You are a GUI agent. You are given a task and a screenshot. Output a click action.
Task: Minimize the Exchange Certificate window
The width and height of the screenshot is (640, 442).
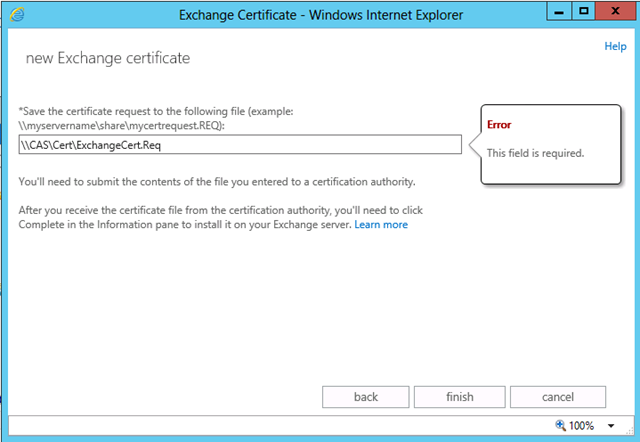coord(559,11)
